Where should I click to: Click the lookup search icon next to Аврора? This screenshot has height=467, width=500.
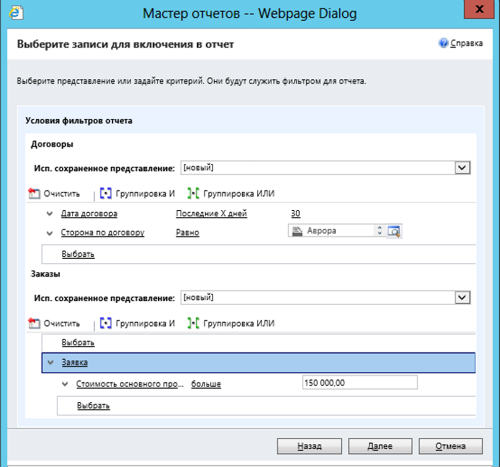click(x=394, y=231)
